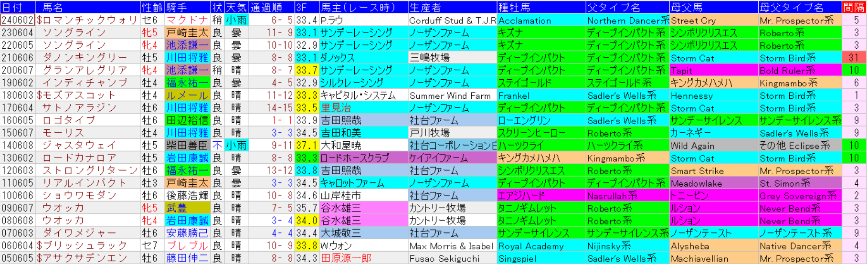Click the 日付 column header
This screenshot has width=868, height=264.
point(18,7)
